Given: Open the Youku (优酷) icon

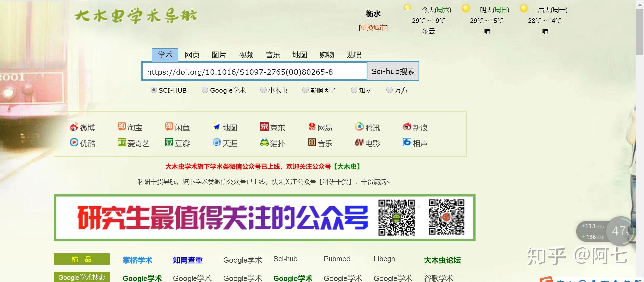Looking at the screenshot, I should 74,142.
